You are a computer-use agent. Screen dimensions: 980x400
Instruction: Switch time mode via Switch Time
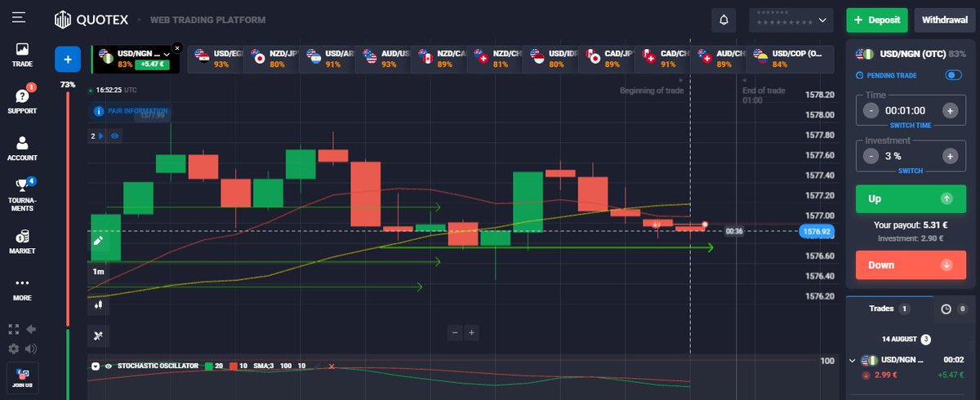pos(911,125)
